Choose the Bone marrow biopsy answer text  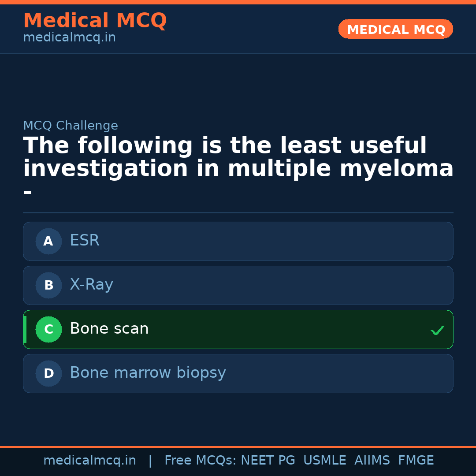[148, 373]
